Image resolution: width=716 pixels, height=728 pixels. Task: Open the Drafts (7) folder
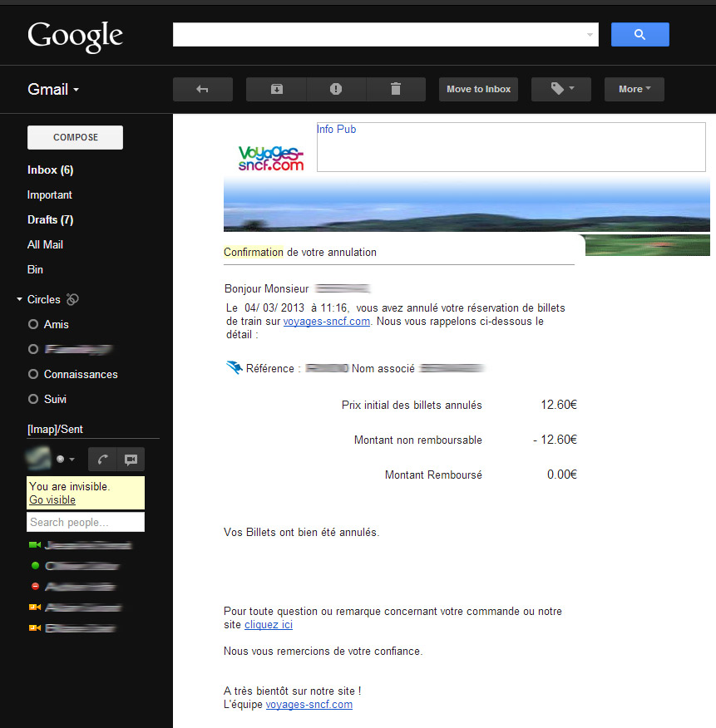click(x=50, y=219)
